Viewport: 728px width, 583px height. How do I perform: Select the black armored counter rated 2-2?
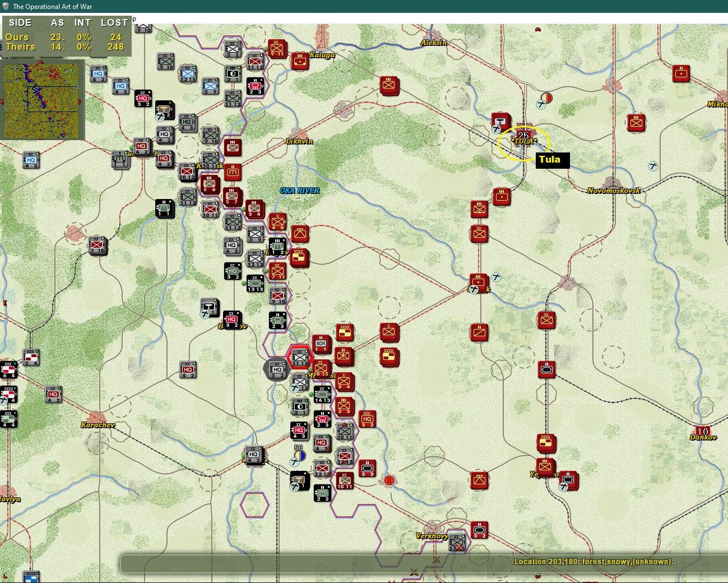[322, 493]
